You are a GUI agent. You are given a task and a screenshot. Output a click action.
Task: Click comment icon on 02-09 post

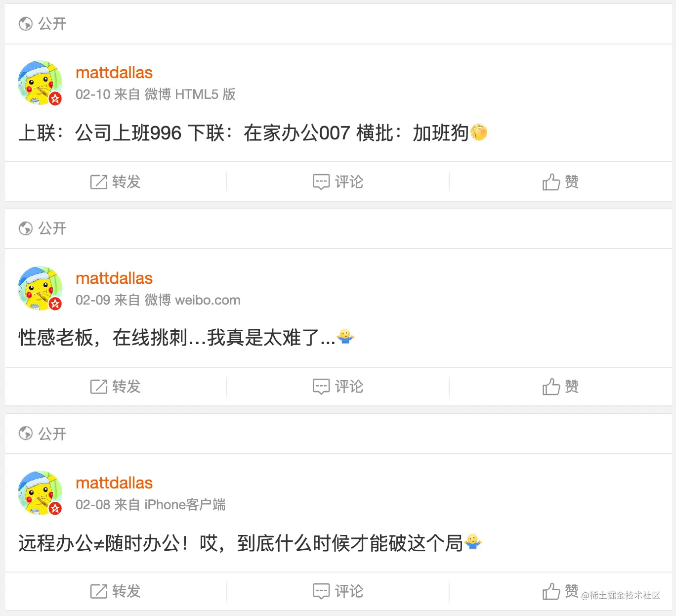click(x=321, y=387)
